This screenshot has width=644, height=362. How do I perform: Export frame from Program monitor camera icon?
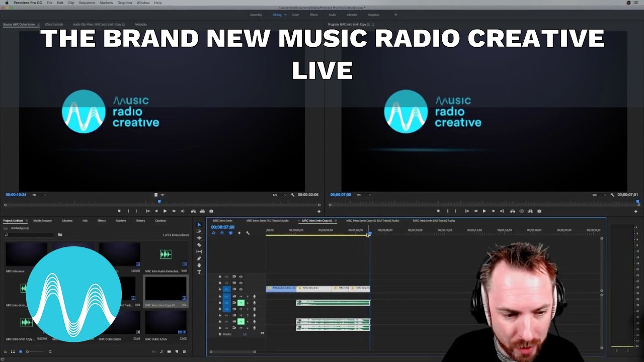[539, 211]
